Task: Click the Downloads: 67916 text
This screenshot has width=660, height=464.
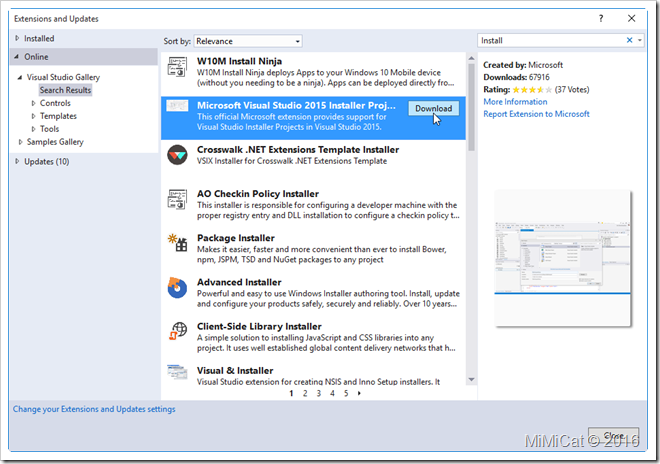Action: 516,77
